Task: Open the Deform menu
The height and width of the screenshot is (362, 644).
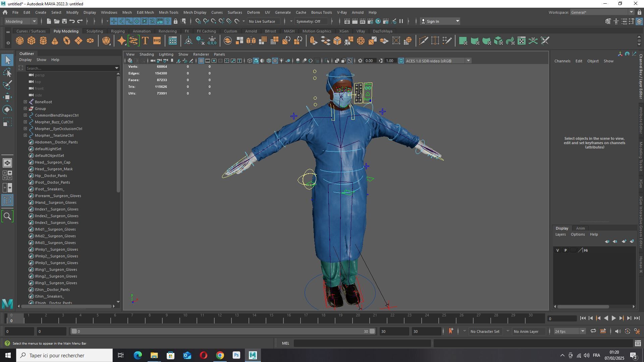Action: click(253, 12)
